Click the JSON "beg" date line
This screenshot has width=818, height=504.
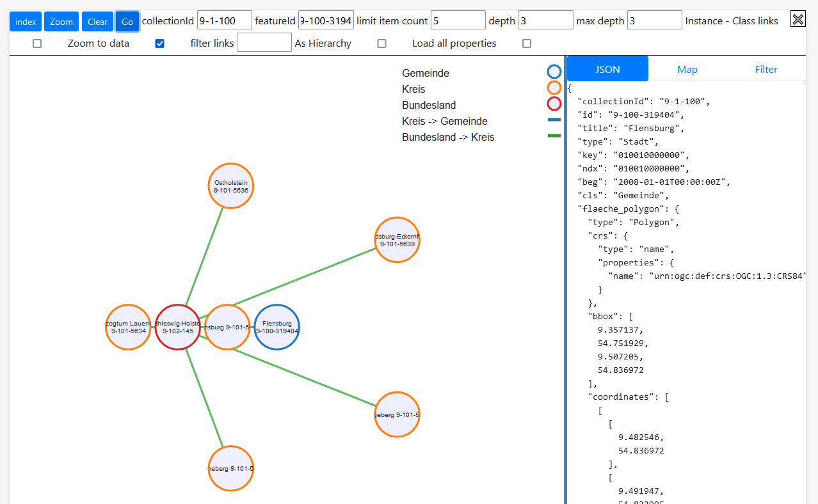click(x=654, y=182)
